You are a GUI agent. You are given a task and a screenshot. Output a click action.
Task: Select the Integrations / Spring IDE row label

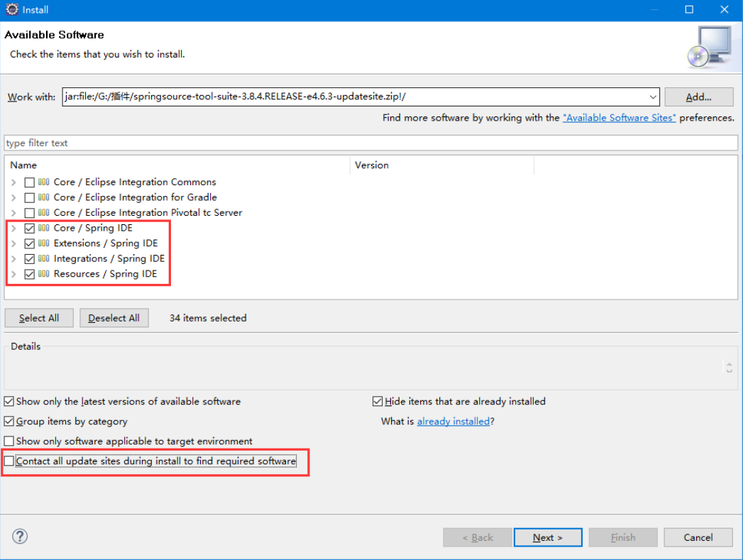109,258
